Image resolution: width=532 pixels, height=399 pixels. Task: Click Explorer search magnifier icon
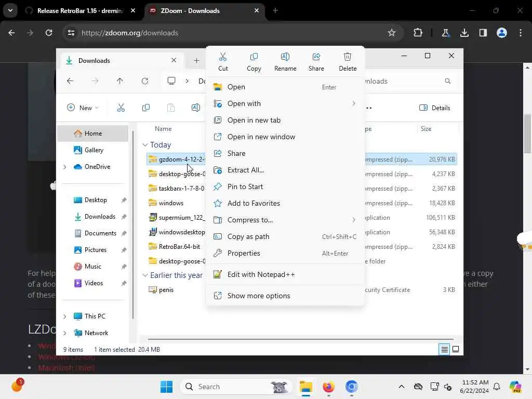tap(447, 81)
